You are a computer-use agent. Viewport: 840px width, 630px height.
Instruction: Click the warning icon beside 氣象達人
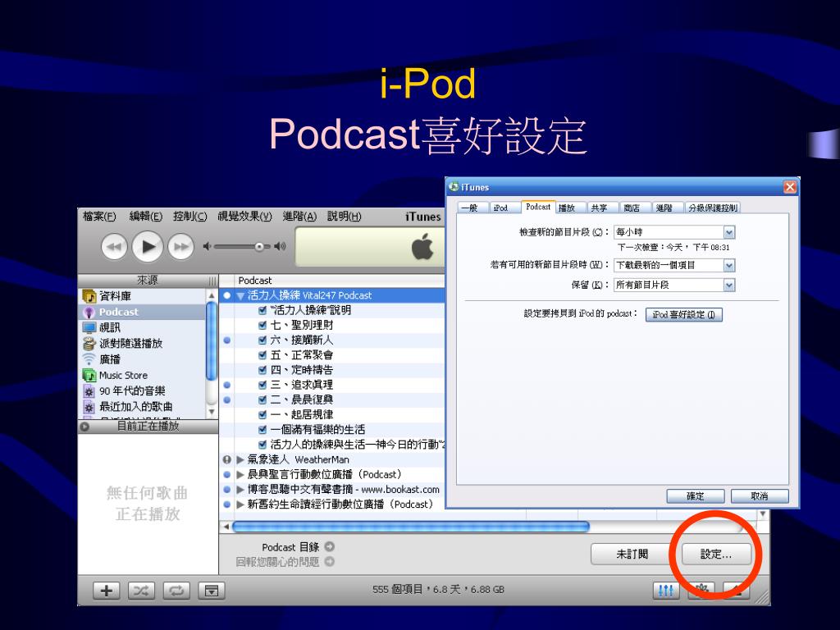click(x=227, y=459)
